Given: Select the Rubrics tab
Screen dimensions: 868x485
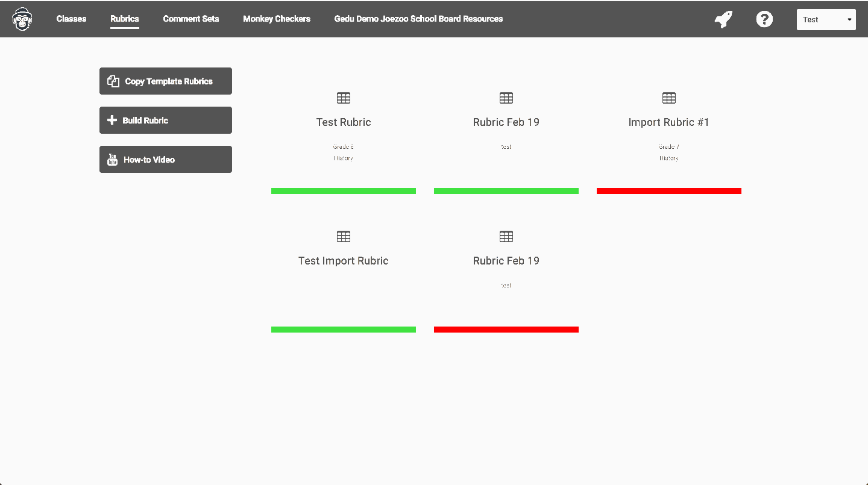Looking at the screenshot, I should [125, 19].
